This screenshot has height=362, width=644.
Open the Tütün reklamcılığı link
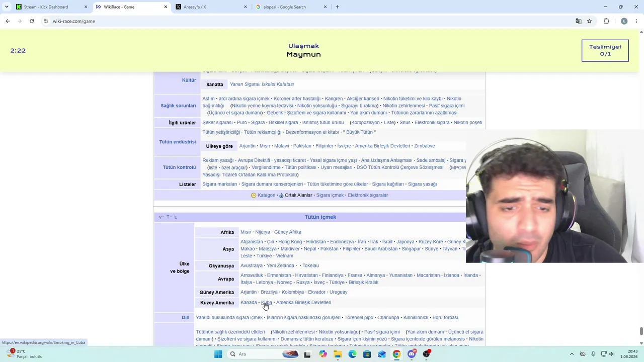(x=263, y=132)
